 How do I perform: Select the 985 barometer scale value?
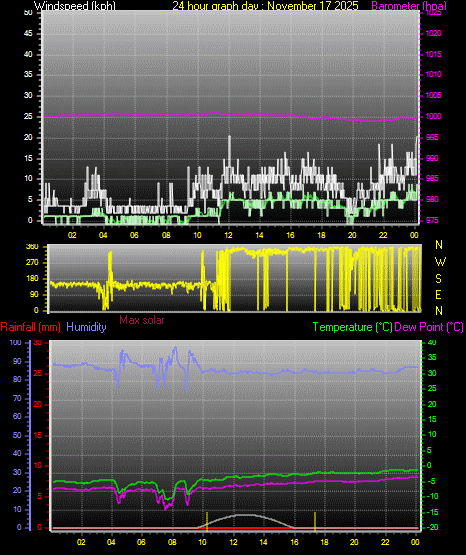[432, 178]
